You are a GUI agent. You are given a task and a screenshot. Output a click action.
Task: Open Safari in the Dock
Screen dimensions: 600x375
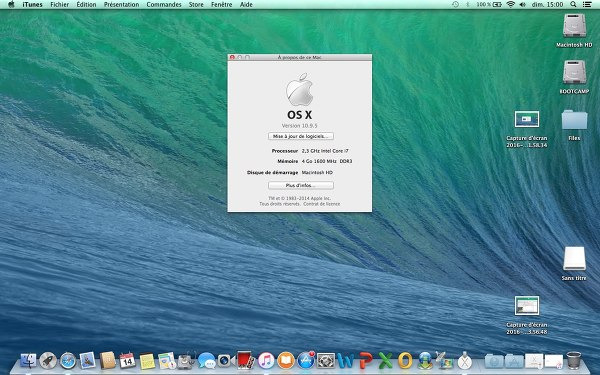68,361
